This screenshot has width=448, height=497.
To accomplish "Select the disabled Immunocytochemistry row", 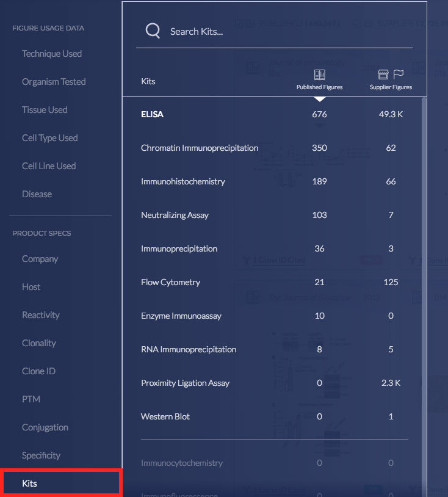I will point(275,463).
